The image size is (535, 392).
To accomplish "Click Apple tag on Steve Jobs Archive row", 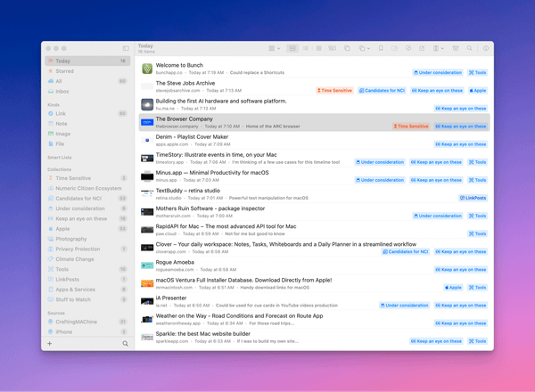I will click(478, 91).
